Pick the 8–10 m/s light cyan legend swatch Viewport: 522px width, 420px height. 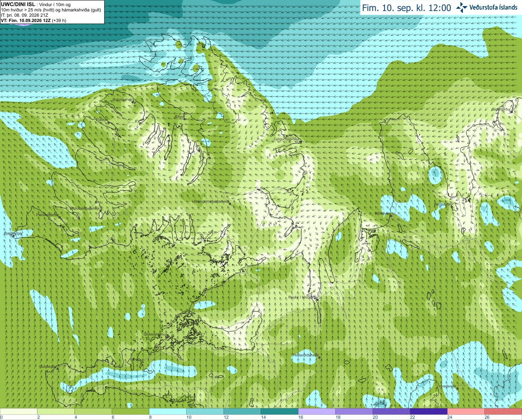tap(168, 411)
